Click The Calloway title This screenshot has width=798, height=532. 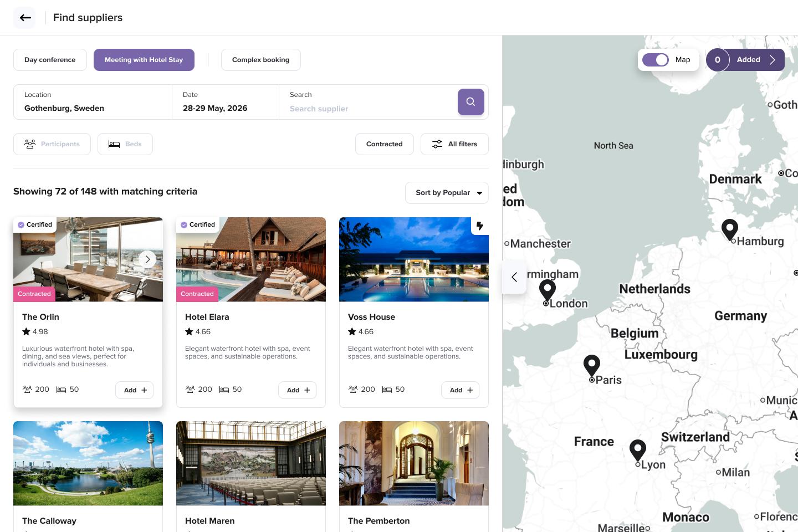[x=49, y=521]
